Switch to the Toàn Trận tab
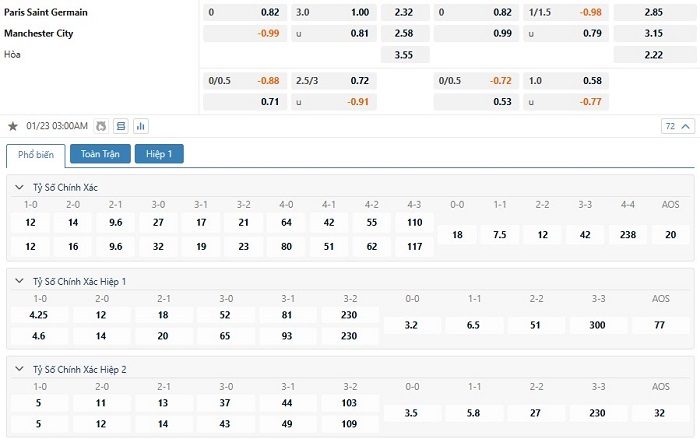Image resolution: width=700 pixels, height=439 pixels. (100, 154)
